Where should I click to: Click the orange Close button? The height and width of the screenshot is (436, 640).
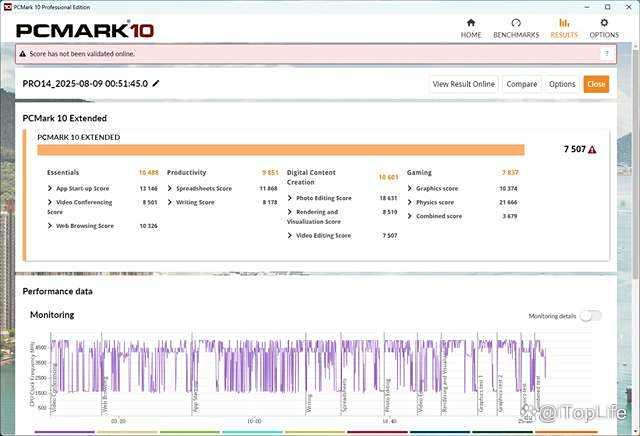596,84
